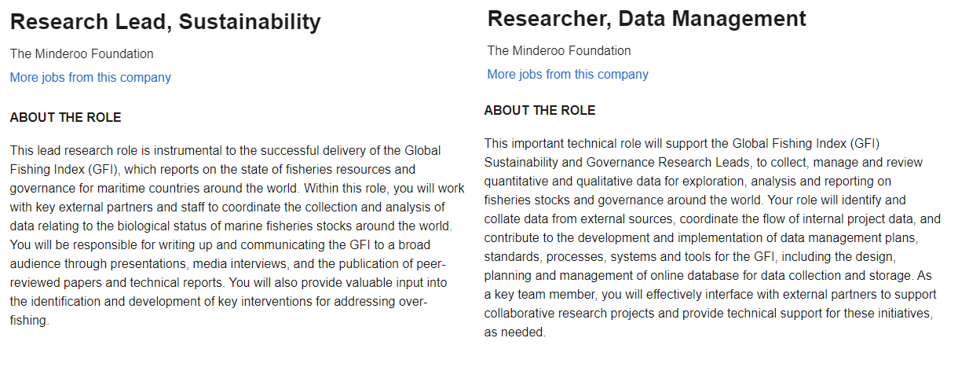Viewport: 980px width, 371px height.
Task: Click ABOUT THE ROLE heading in Data Management posting
Action: tap(539, 110)
